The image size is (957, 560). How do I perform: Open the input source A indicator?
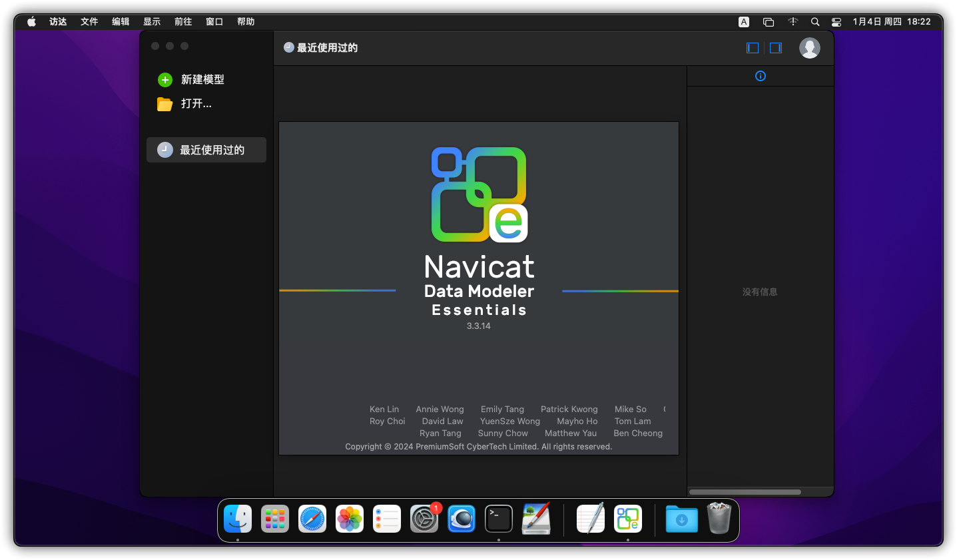(x=744, y=22)
